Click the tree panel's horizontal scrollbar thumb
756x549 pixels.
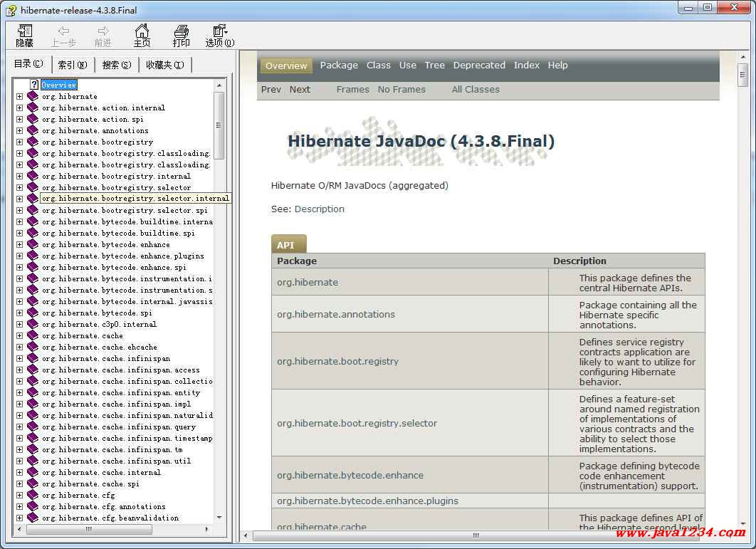(x=89, y=529)
